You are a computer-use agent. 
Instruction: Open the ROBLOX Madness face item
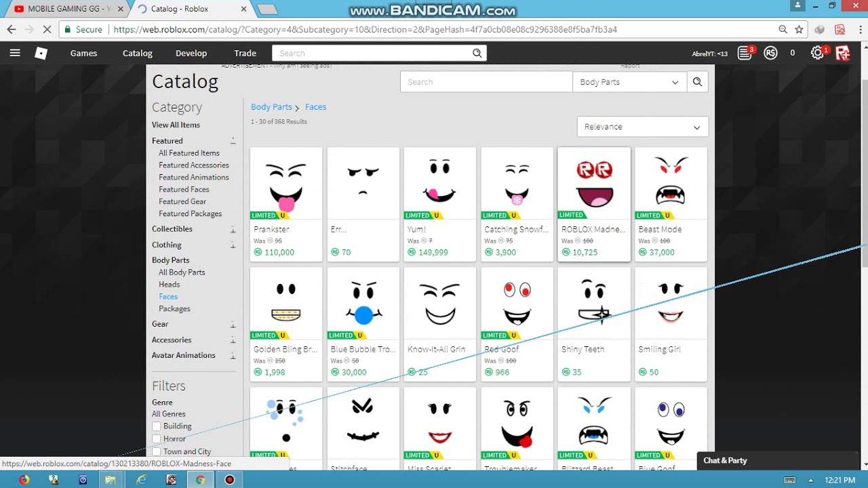tap(594, 204)
